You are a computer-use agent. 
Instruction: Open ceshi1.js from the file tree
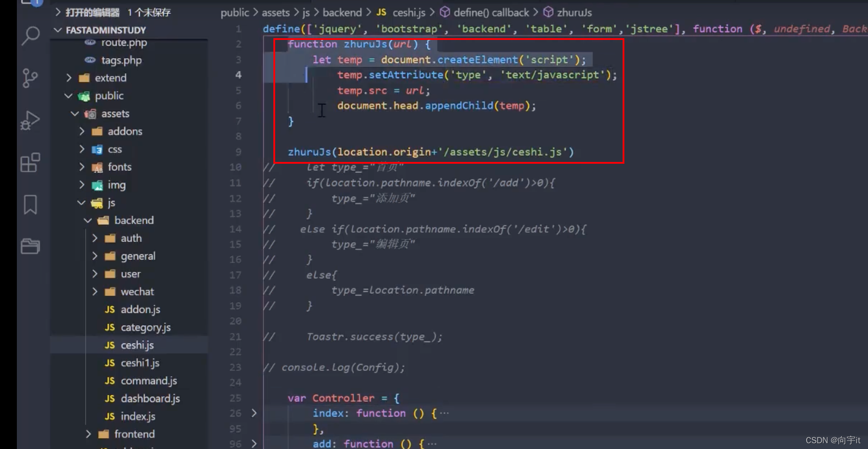point(140,363)
